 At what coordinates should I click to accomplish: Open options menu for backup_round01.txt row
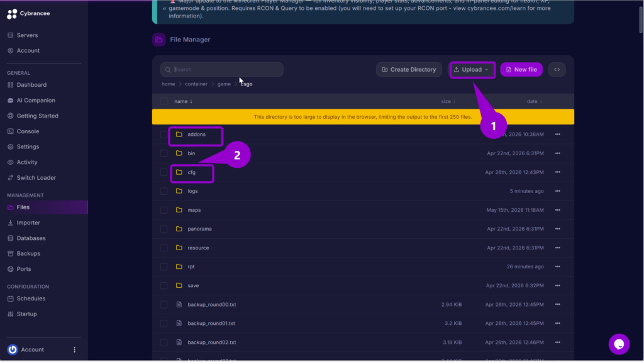(x=557, y=324)
